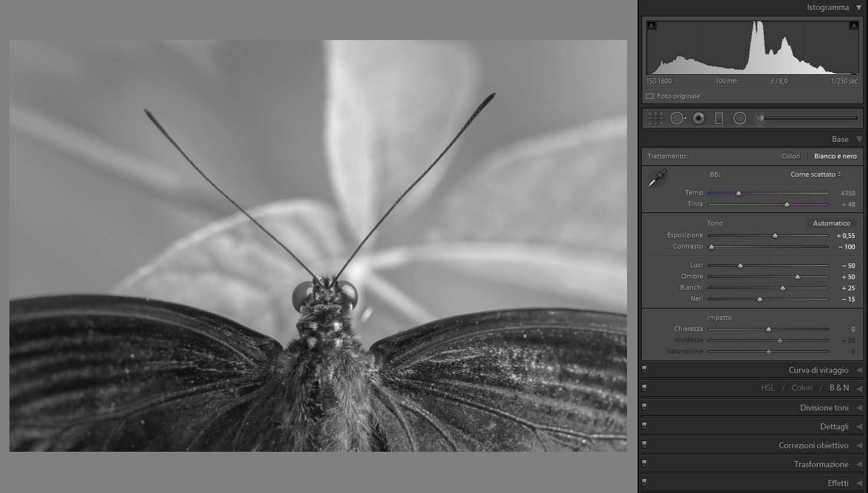This screenshot has width=868, height=493.
Task: Select the Spot Removal tool
Action: [677, 118]
